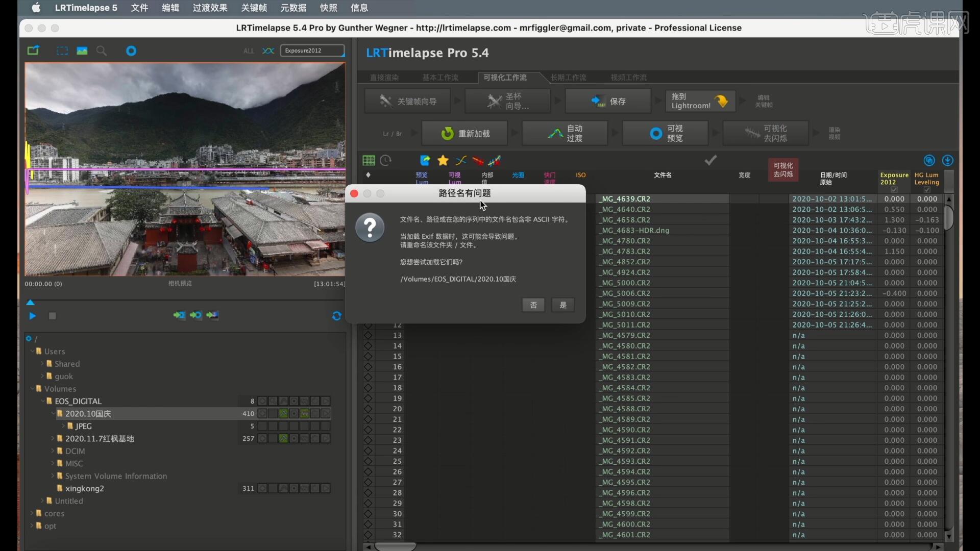Click the magnifier icon above preview

coord(102,51)
